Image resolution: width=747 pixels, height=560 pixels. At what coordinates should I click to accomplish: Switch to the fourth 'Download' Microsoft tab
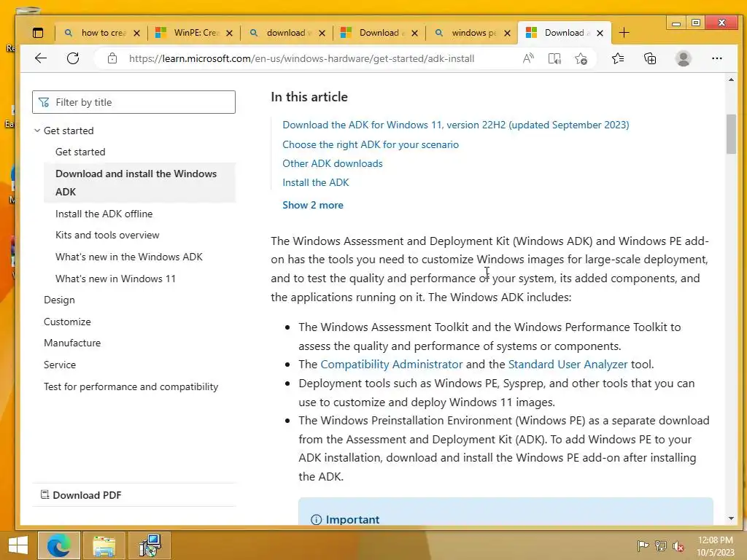[x=379, y=33]
